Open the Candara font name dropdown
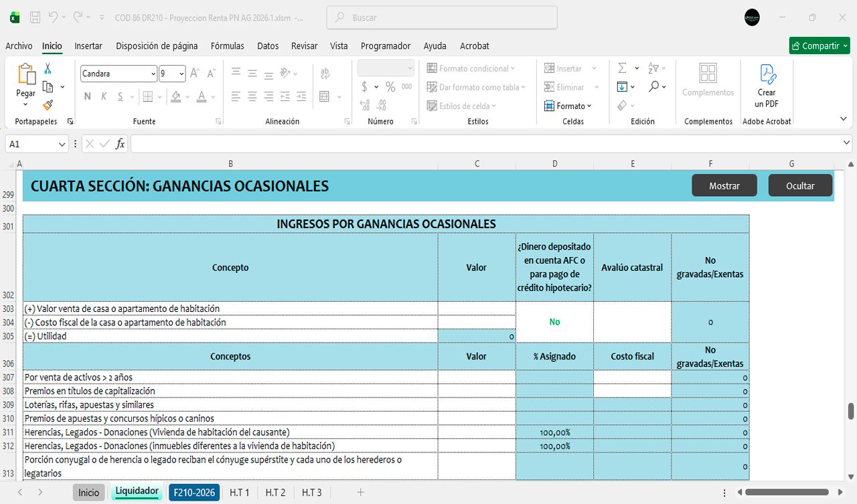Image resolution: width=857 pixels, height=504 pixels. click(x=153, y=74)
